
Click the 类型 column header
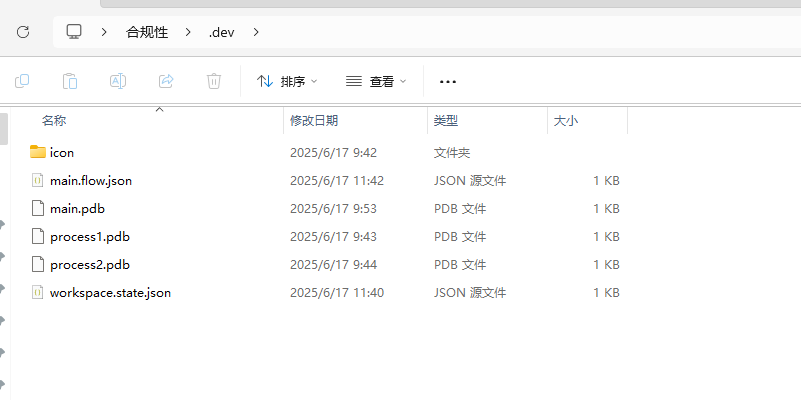(446, 120)
